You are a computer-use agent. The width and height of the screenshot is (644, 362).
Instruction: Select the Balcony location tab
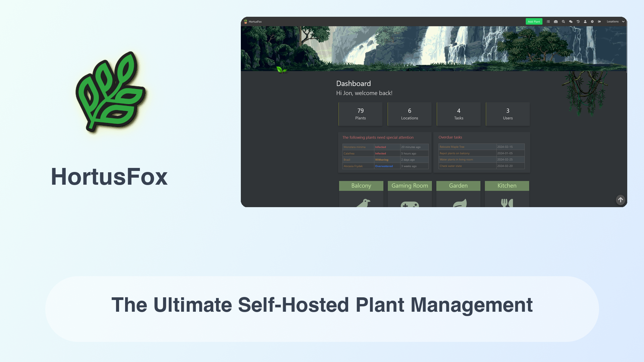[x=361, y=186]
